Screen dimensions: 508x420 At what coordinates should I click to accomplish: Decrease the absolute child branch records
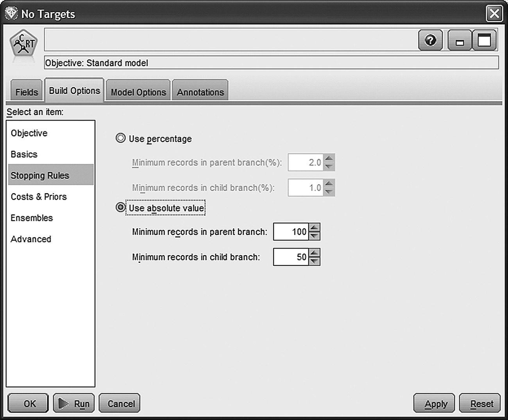click(x=315, y=261)
